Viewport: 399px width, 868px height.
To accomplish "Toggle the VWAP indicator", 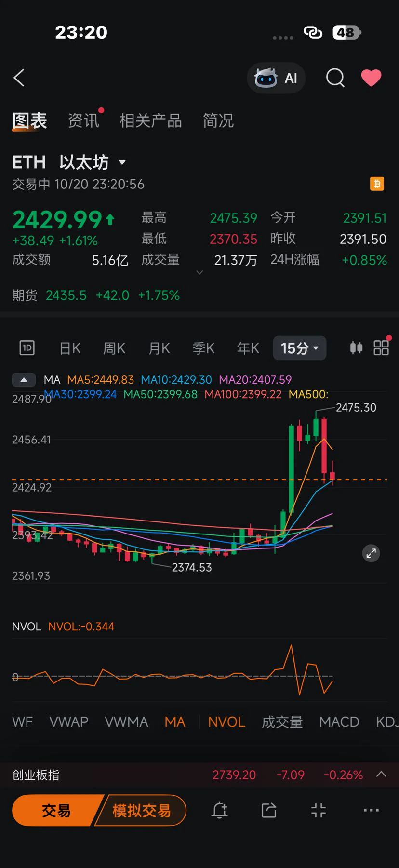I will click(69, 722).
